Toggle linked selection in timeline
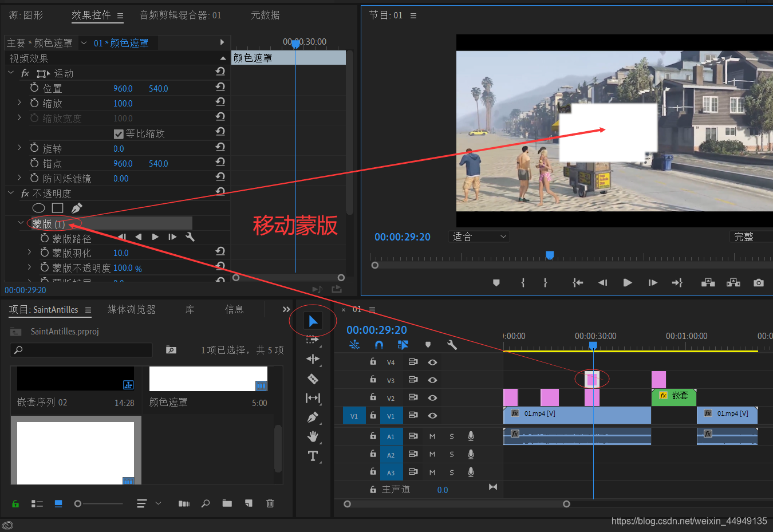 (403, 345)
